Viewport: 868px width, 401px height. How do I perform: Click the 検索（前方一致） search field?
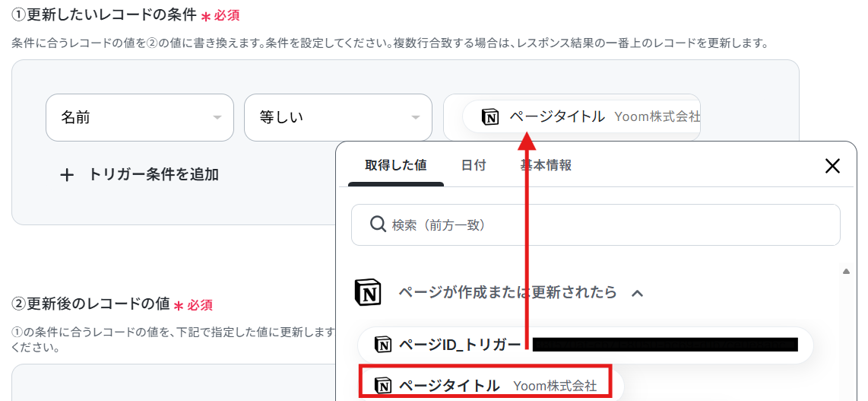596,225
